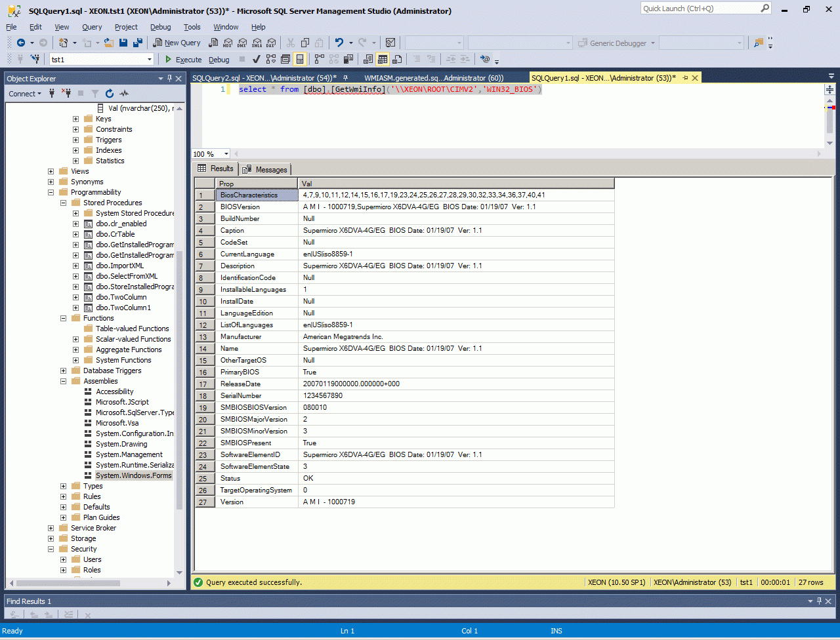Click the Find in Files icon
Image resolution: width=840 pixels, height=640 pixels.
tap(759, 43)
